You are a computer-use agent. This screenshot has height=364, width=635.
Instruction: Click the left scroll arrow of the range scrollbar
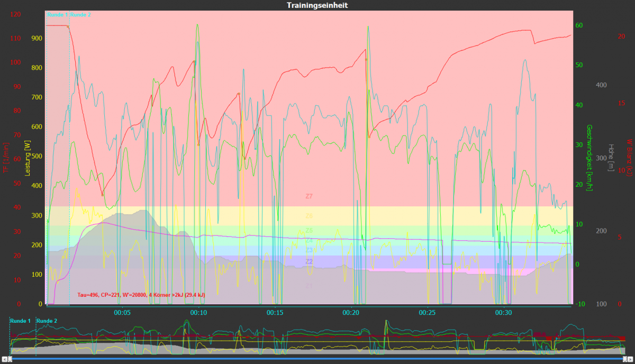click(4, 359)
